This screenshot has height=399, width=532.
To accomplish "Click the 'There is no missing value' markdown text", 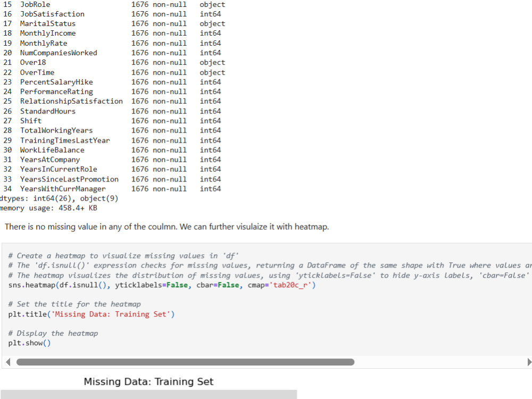I will click(x=167, y=227).
